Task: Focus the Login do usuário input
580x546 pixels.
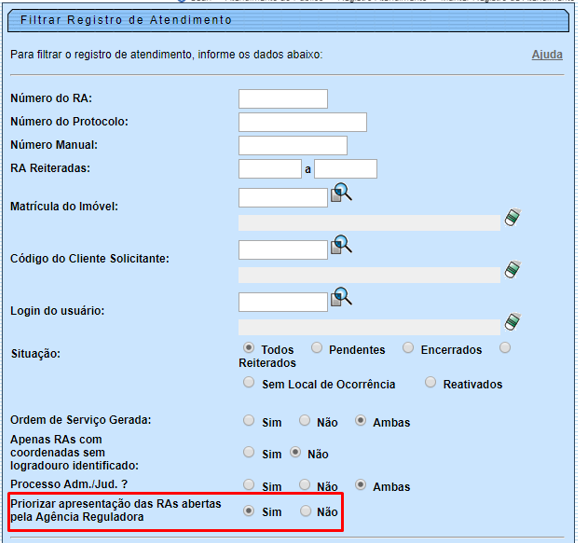Action: 283,302
